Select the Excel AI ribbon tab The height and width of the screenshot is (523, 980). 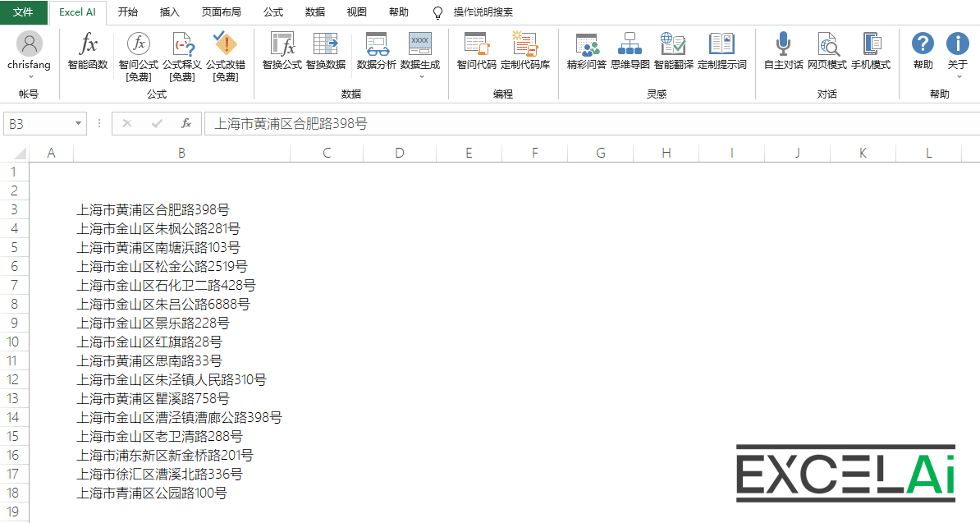coord(77,11)
